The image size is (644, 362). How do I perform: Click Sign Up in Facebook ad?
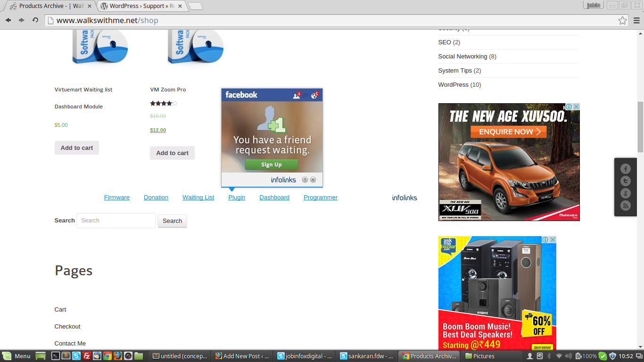(272, 165)
